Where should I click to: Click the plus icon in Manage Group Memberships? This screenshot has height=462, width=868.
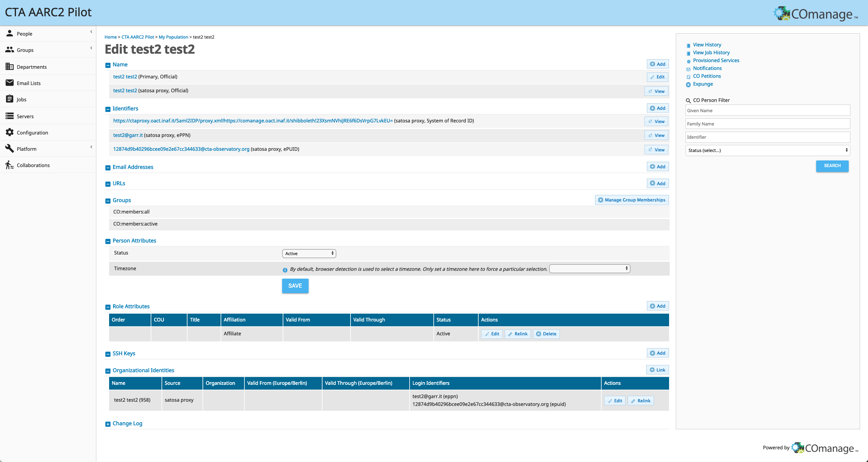coord(600,200)
